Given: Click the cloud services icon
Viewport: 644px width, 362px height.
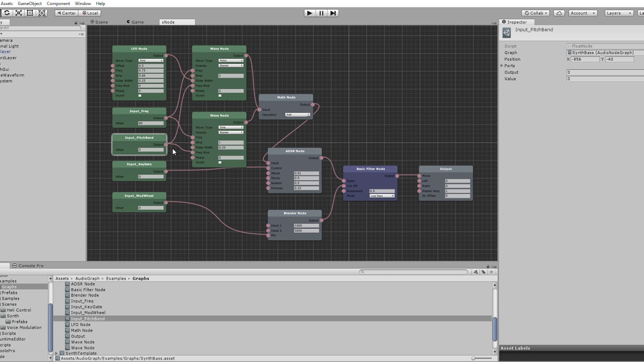Looking at the screenshot, I should click(x=559, y=13).
